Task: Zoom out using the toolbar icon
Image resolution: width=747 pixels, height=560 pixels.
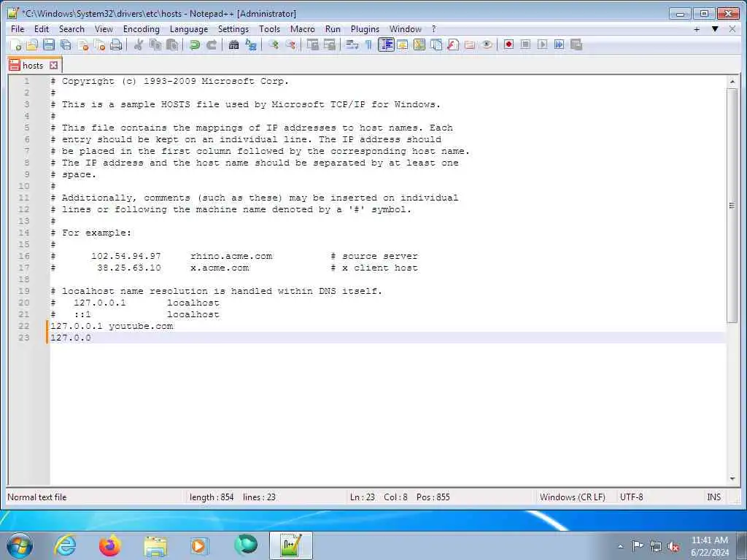Action: tap(290, 44)
